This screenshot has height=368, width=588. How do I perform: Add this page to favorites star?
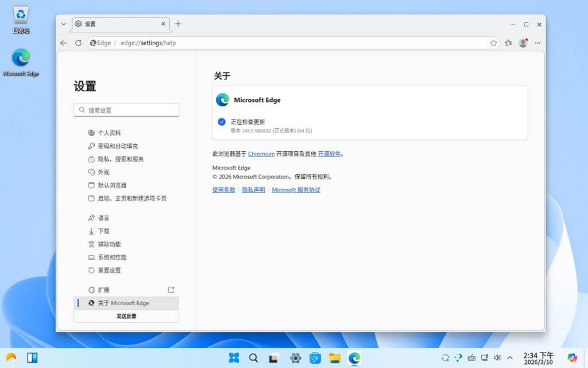coord(493,43)
